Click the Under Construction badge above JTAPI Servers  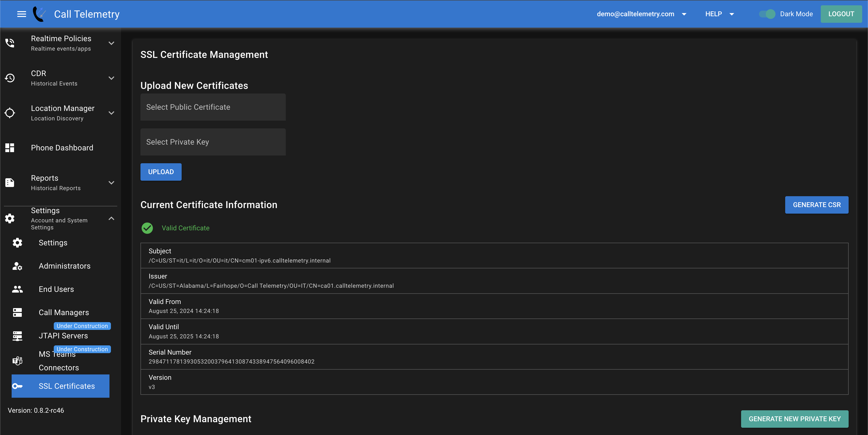tap(82, 326)
